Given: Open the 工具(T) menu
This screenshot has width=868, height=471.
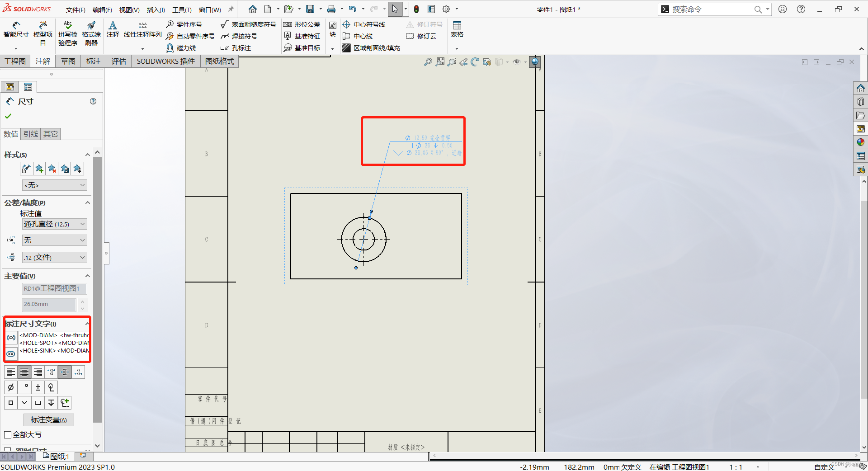Looking at the screenshot, I should [x=182, y=10].
